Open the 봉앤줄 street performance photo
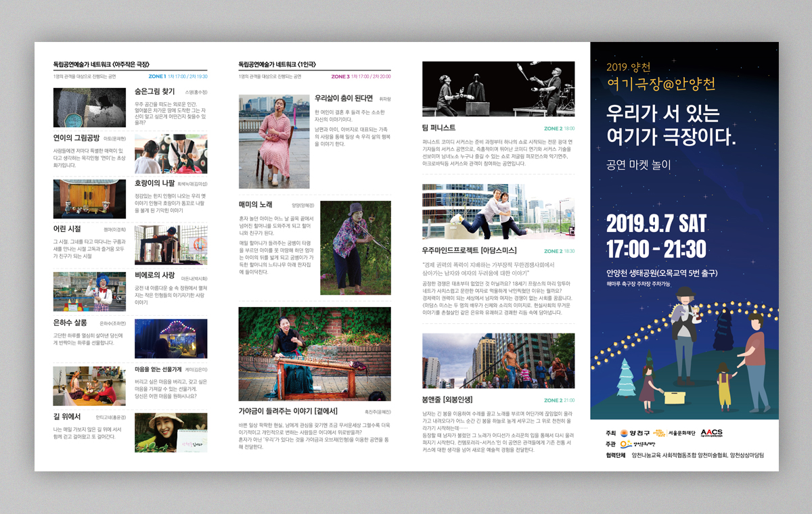The height and width of the screenshot is (514, 812). click(x=498, y=360)
